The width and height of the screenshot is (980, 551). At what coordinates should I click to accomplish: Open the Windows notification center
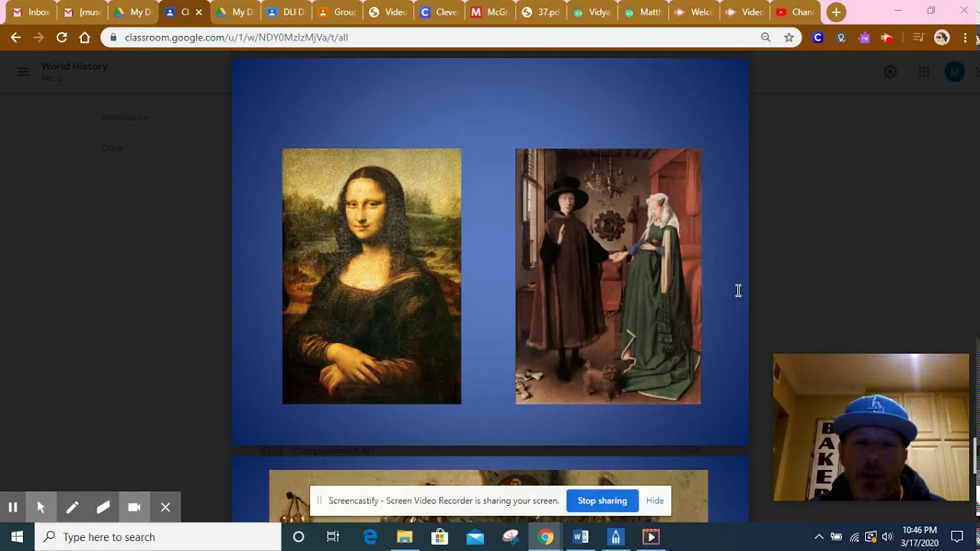(x=957, y=537)
